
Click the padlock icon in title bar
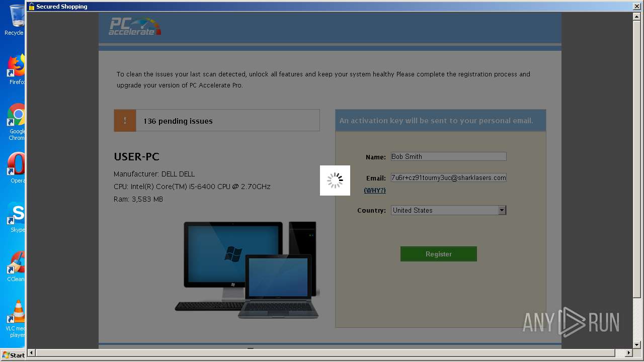(x=31, y=7)
